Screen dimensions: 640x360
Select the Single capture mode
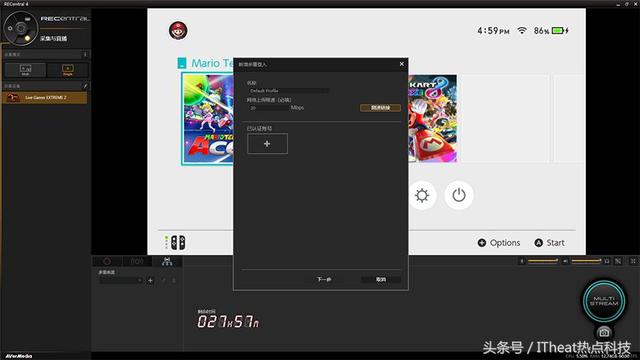click(68, 70)
